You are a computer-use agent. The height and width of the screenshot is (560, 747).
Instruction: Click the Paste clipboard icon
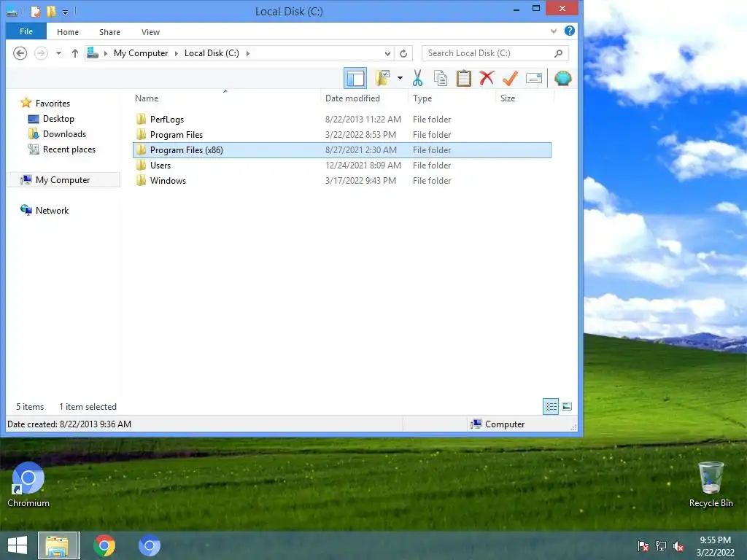tap(463, 78)
